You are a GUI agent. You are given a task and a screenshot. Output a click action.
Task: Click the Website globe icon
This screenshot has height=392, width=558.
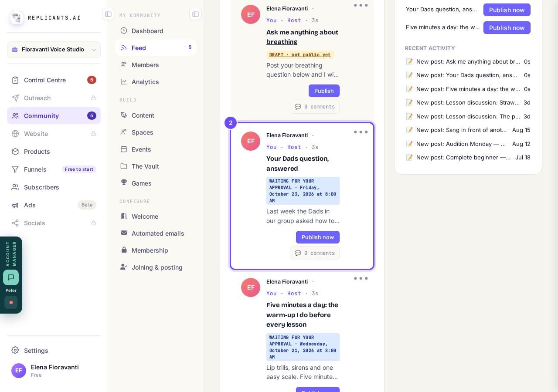tap(15, 134)
